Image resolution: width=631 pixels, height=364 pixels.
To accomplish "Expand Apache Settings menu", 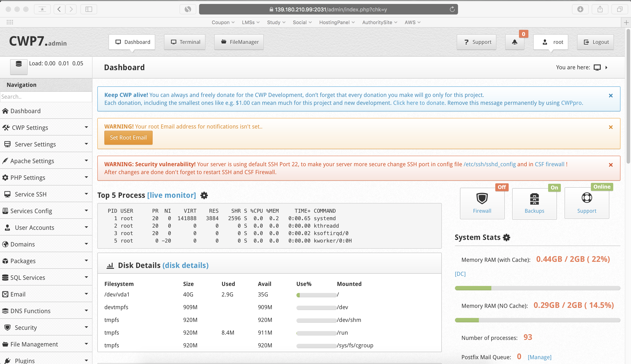I will [x=46, y=161].
